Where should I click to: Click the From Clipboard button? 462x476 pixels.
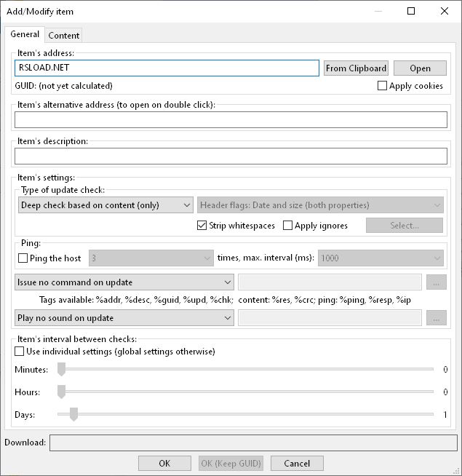(x=356, y=68)
